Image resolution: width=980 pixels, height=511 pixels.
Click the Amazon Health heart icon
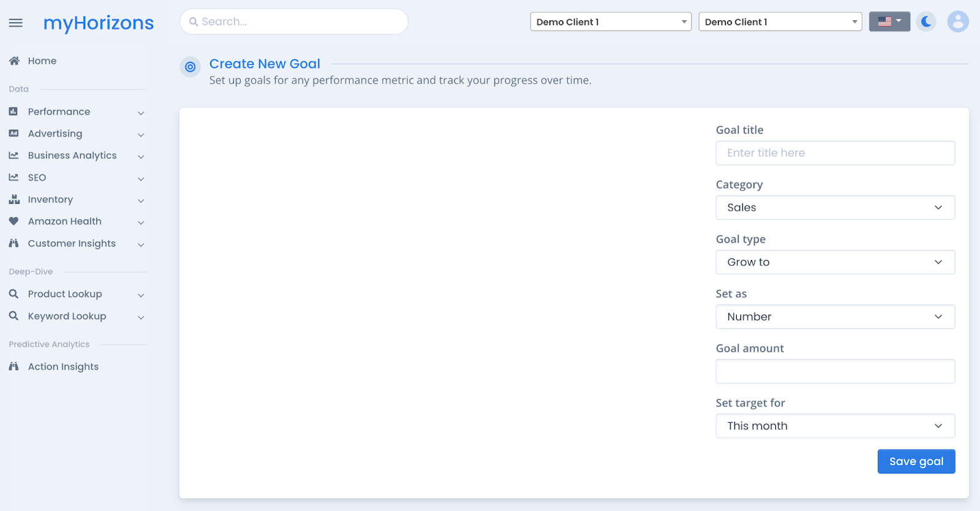point(13,221)
